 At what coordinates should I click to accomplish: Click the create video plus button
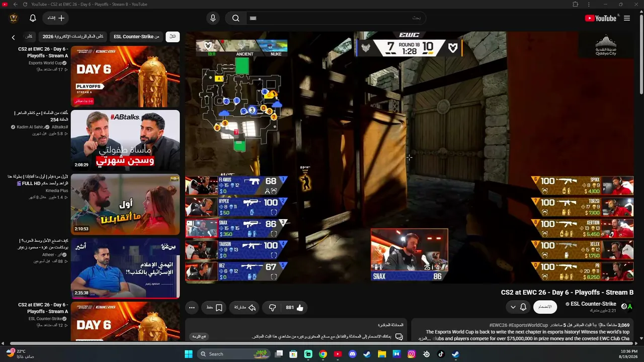[56, 18]
